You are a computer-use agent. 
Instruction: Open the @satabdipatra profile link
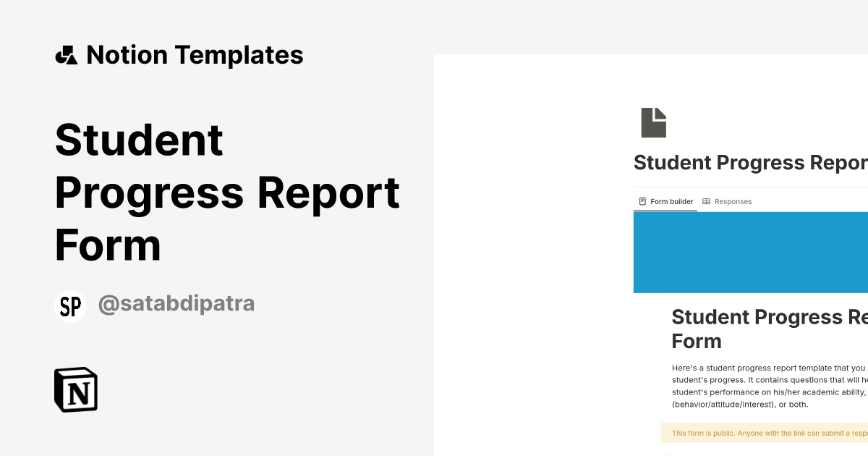(176, 304)
